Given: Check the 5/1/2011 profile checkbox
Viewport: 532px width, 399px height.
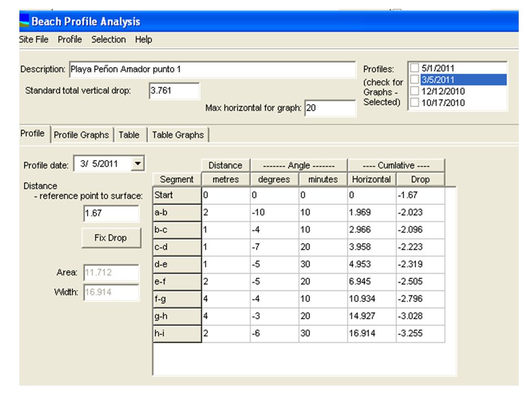Looking at the screenshot, I should pyautogui.click(x=415, y=68).
